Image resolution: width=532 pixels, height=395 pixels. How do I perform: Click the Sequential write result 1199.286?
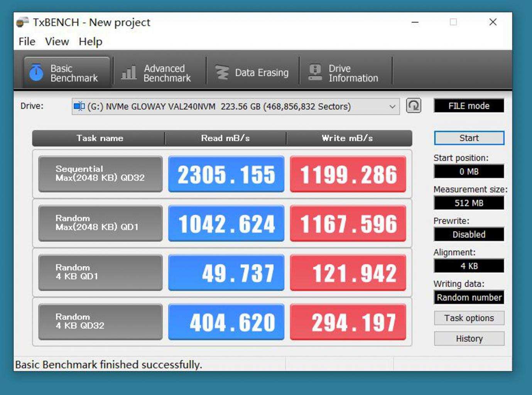(x=348, y=174)
